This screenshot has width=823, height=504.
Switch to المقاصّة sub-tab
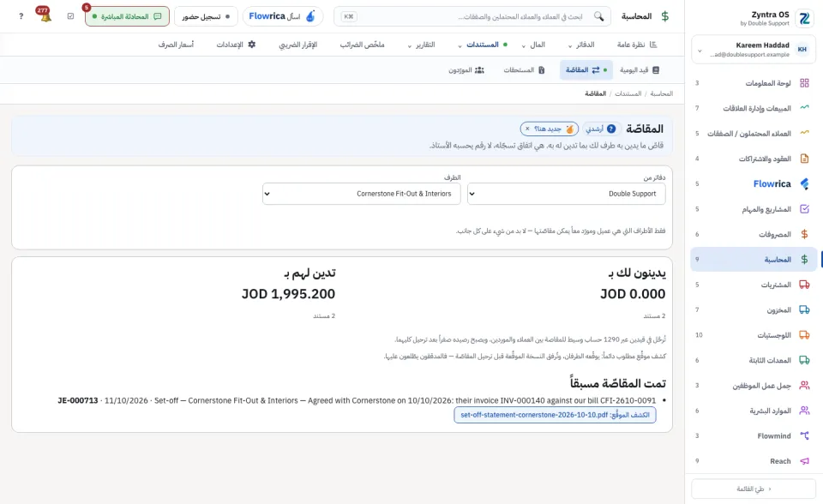click(x=586, y=69)
